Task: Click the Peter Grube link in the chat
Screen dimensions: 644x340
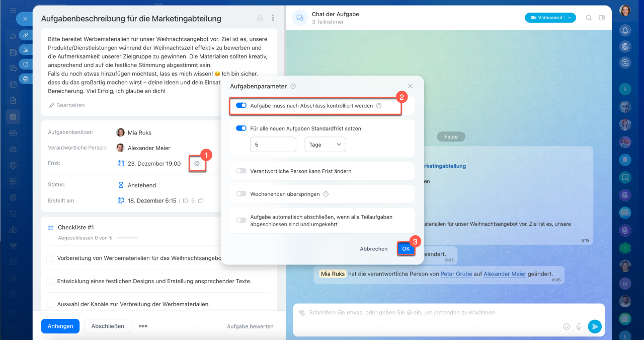Action: point(456,274)
